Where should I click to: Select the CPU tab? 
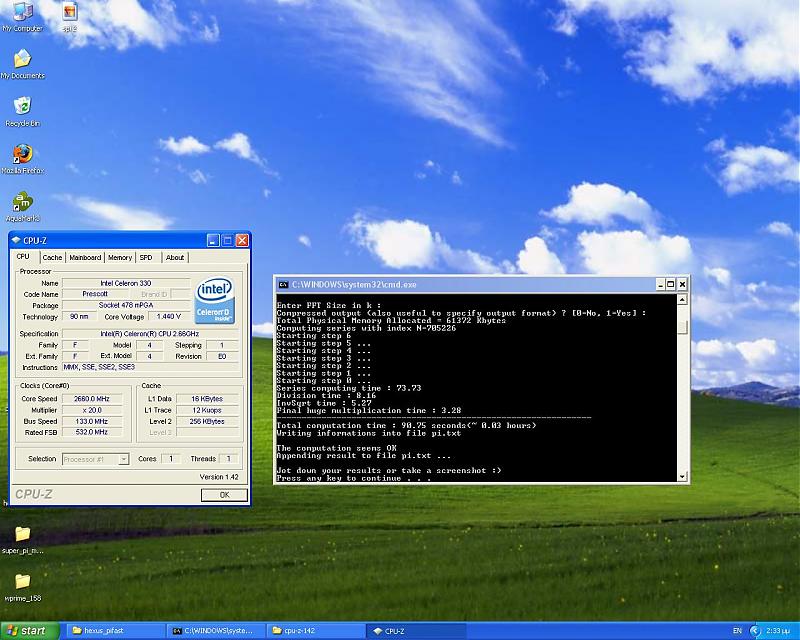tap(23, 257)
